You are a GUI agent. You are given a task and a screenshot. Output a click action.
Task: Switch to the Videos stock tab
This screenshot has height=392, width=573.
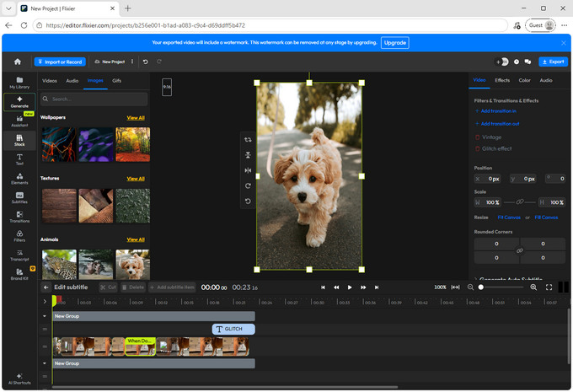[x=50, y=80]
